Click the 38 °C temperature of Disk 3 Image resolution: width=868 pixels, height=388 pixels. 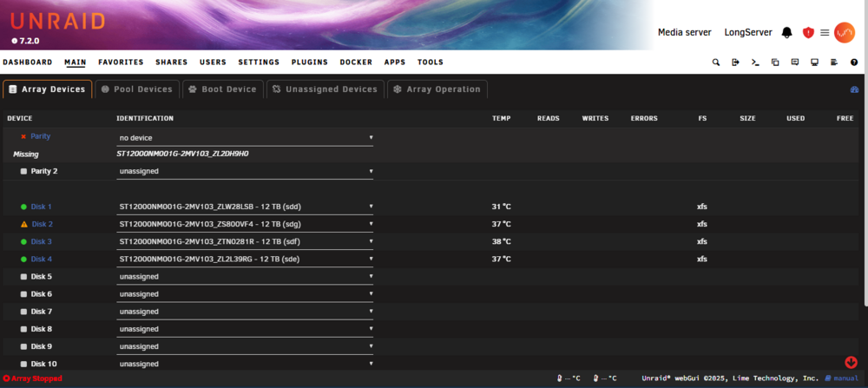(x=501, y=242)
